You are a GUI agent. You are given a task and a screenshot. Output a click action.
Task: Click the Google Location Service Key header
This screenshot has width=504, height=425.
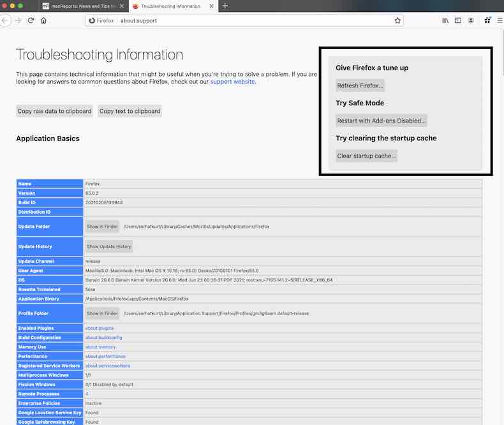(50, 412)
